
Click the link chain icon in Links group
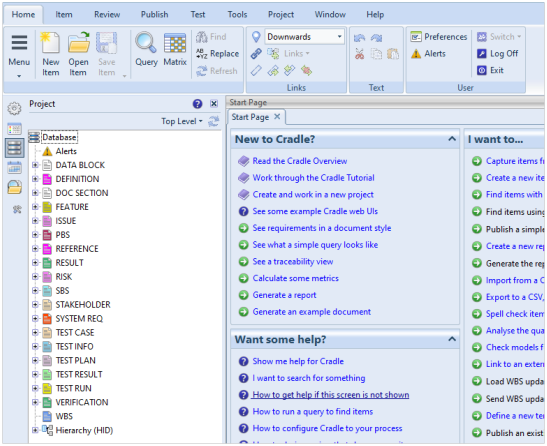tap(256, 54)
